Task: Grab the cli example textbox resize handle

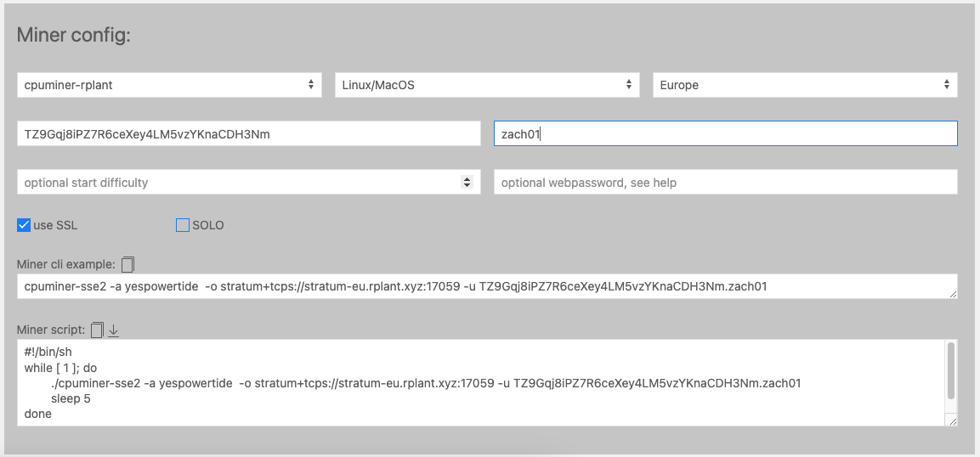Action: pyautogui.click(x=952, y=293)
